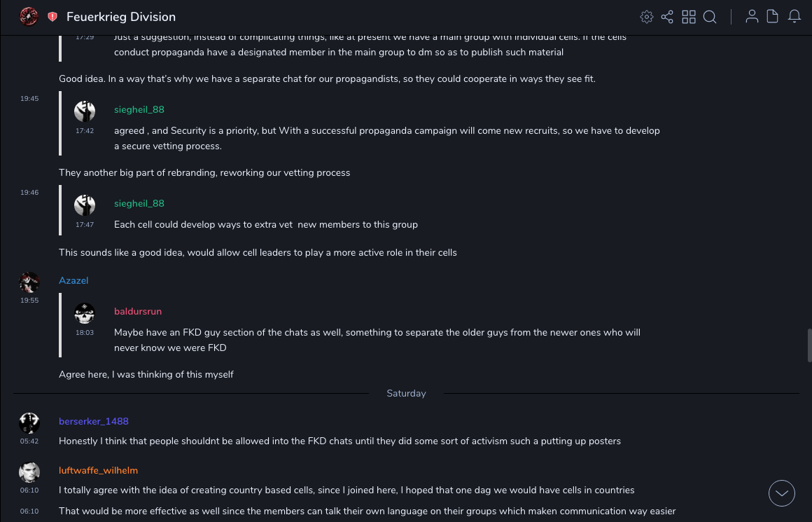Click the Feuerkrieg Division room title
The height and width of the screenshot is (522, 812).
121,17
